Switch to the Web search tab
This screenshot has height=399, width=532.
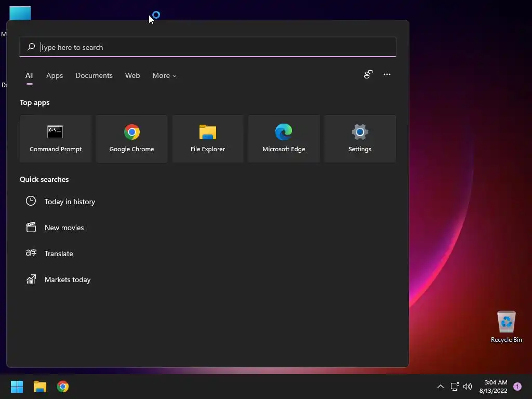pos(132,76)
